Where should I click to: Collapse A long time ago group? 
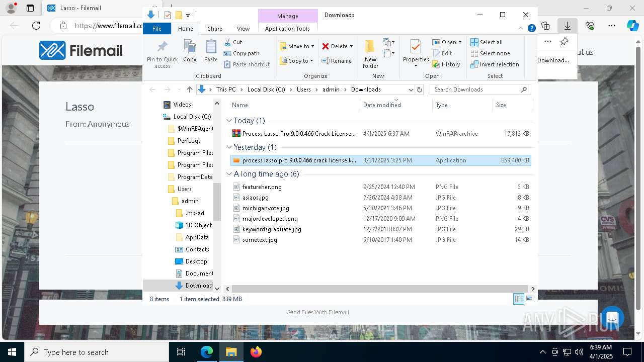[x=229, y=174]
